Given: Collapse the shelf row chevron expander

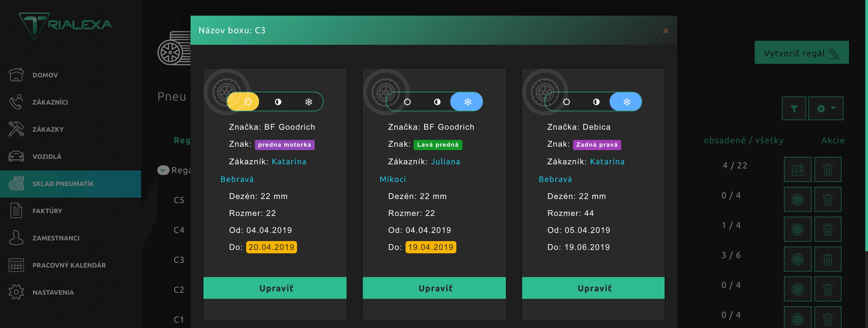Looking at the screenshot, I should pyautogui.click(x=163, y=170).
